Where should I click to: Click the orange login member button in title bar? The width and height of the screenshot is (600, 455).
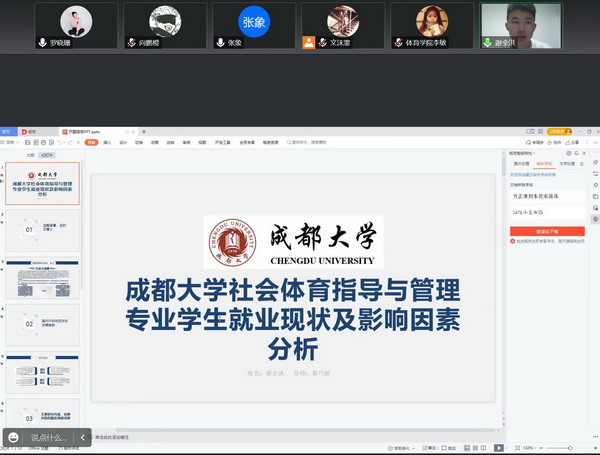559,131
